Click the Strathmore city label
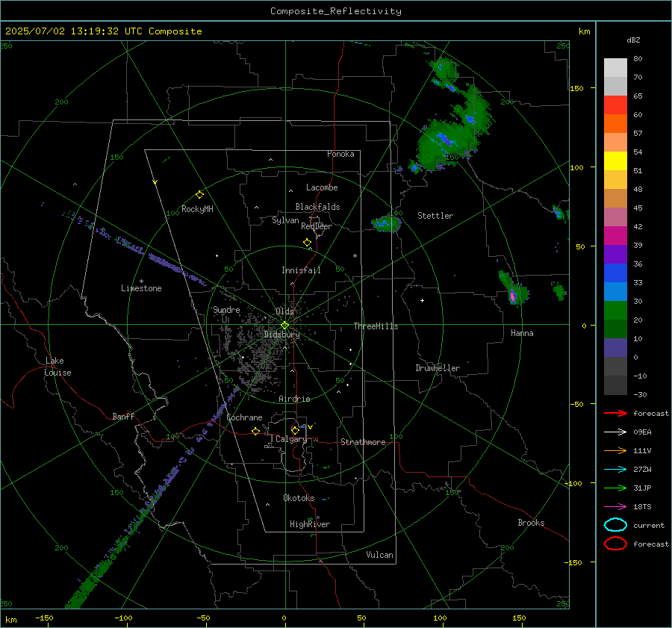 [x=363, y=442]
